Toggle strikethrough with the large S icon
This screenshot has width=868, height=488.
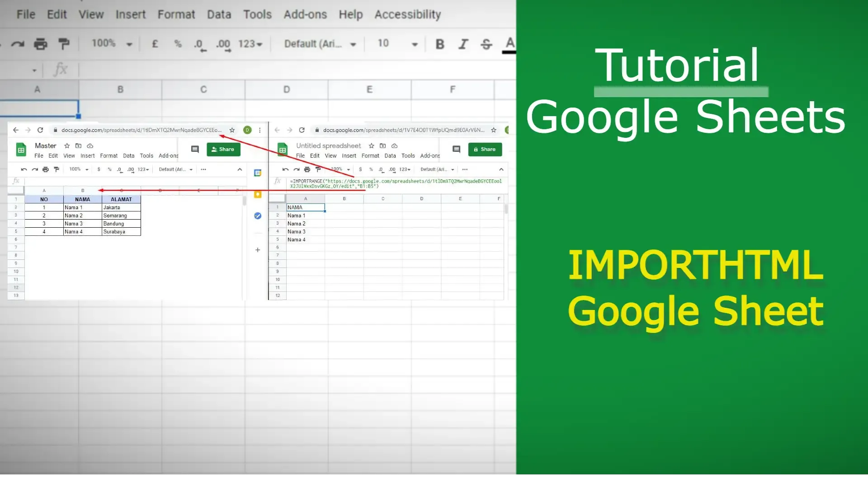click(486, 44)
